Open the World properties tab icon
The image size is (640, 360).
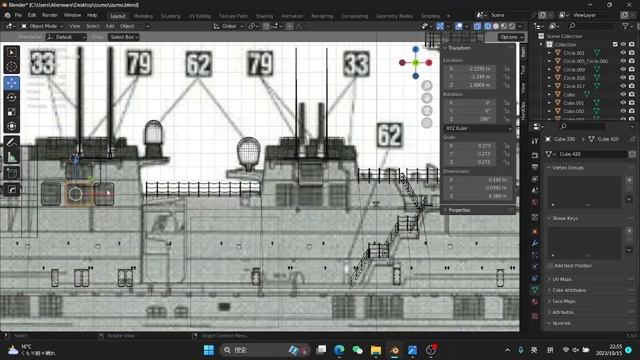coord(535,202)
